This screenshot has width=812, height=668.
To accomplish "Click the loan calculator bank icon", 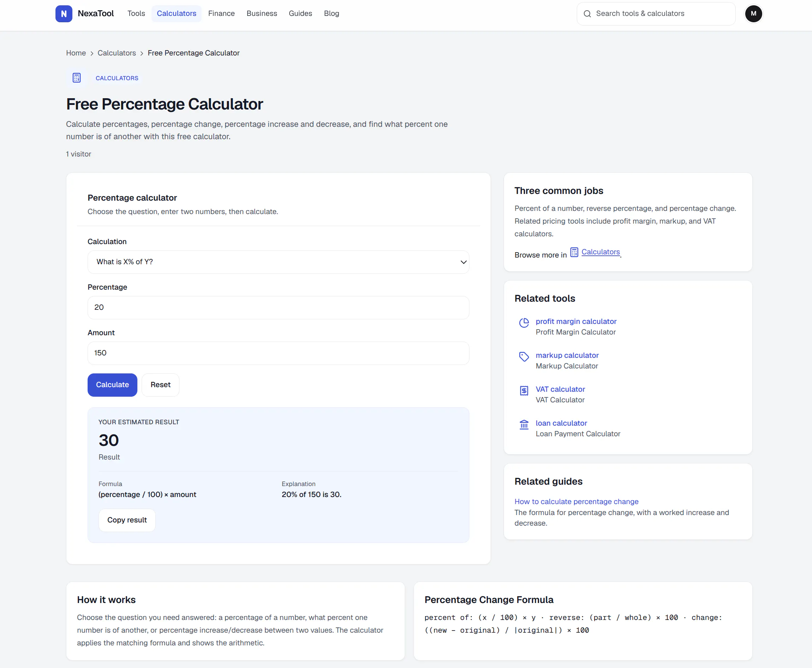I will pos(524,424).
